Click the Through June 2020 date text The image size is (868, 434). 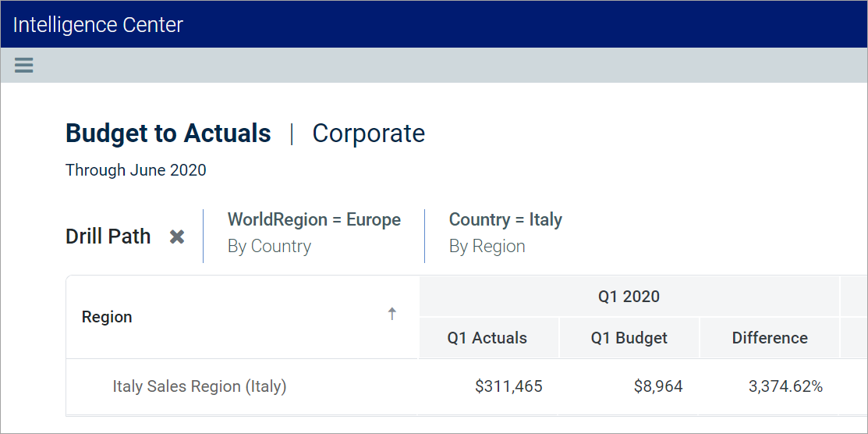(x=136, y=170)
